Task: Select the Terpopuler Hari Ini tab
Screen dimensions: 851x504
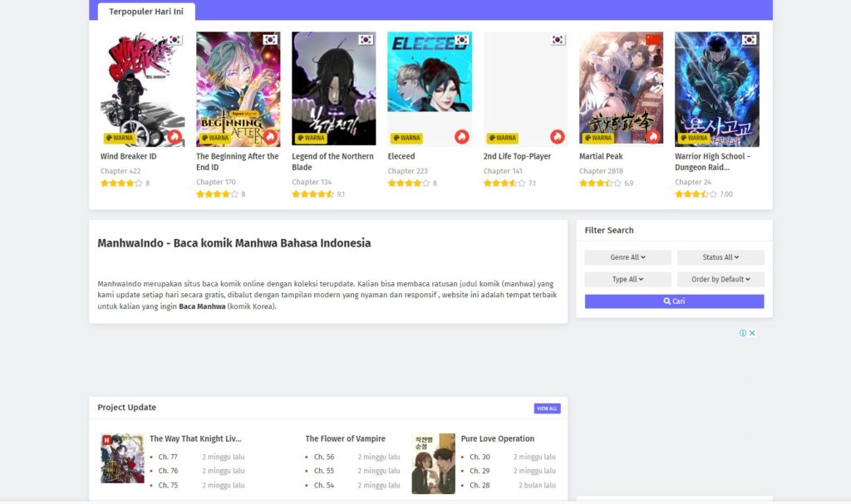Action: pos(146,12)
